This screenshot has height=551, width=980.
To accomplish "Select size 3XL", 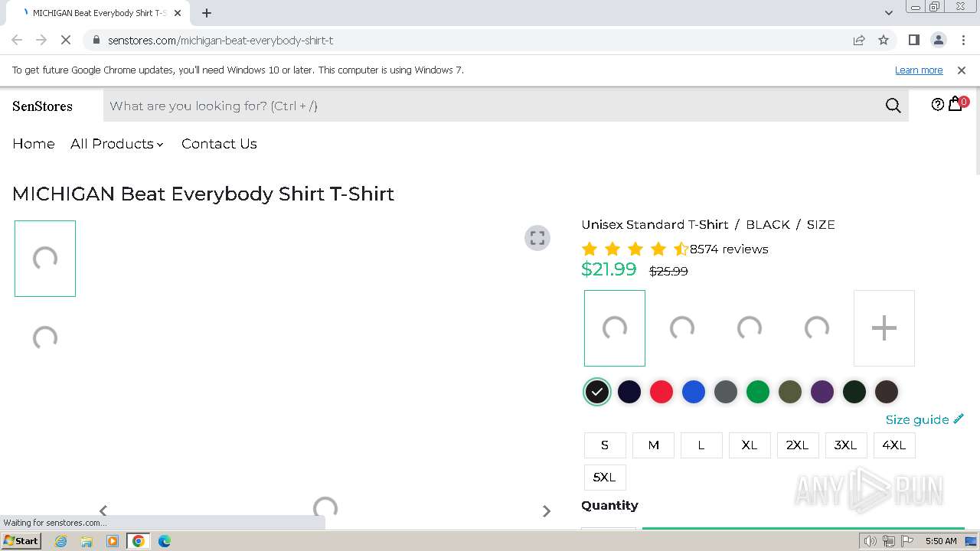I will [846, 445].
